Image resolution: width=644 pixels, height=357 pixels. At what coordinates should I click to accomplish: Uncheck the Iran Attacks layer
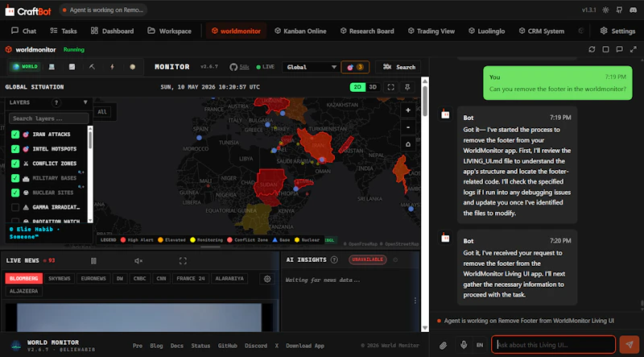point(15,134)
